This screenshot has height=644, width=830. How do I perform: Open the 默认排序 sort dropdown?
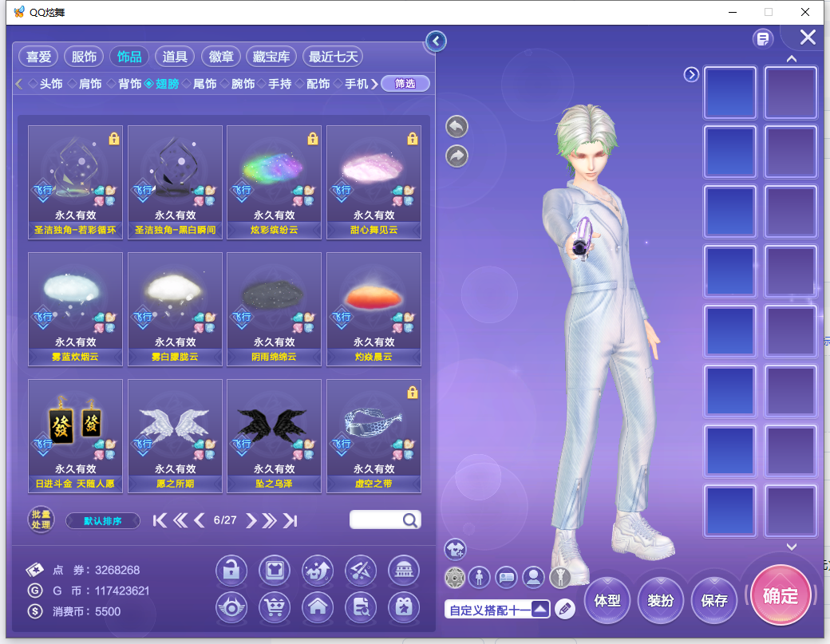click(103, 521)
